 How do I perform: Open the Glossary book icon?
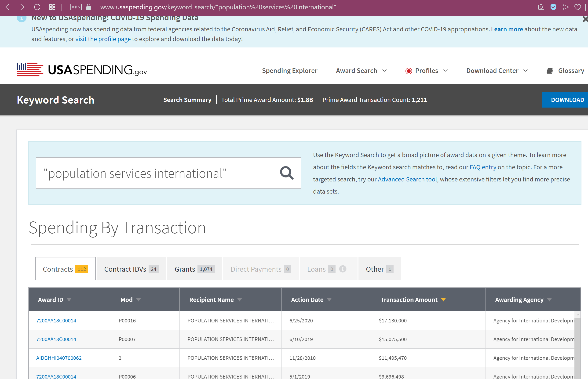(550, 71)
